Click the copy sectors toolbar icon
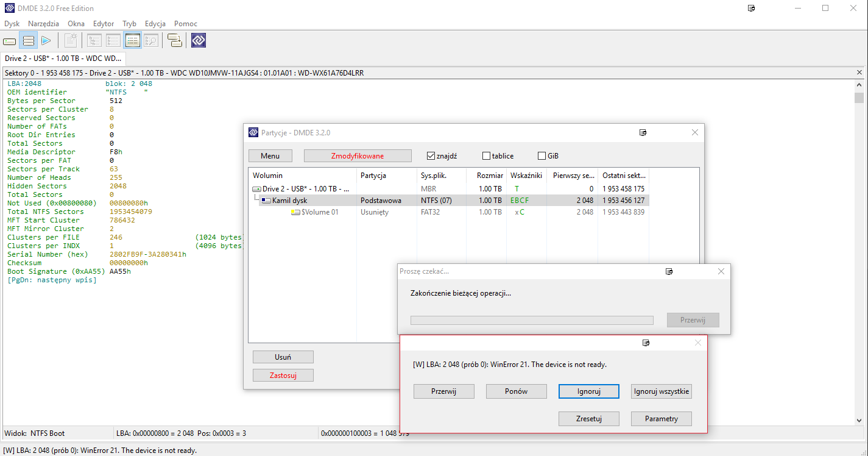Screen dimensions: 868x456 click(x=175, y=41)
